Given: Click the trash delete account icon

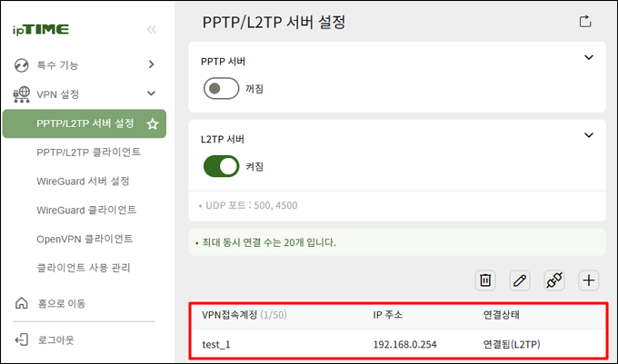Looking at the screenshot, I should [485, 280].
